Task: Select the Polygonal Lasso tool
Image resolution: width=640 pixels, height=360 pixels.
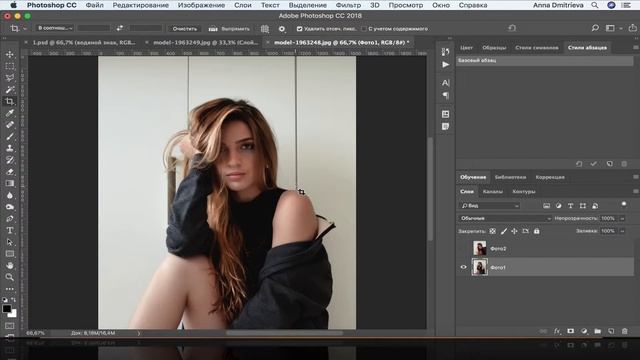Action: tap(10, 78)
